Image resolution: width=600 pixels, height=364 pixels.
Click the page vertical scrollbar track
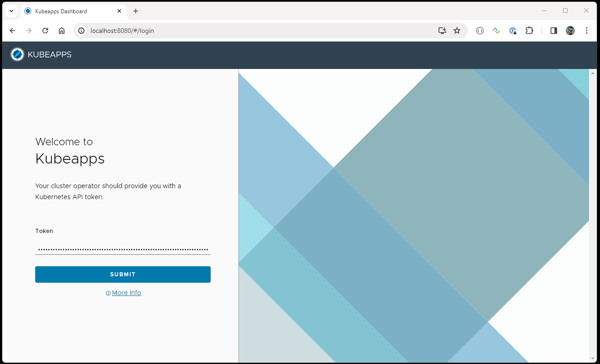coord(593,215)
